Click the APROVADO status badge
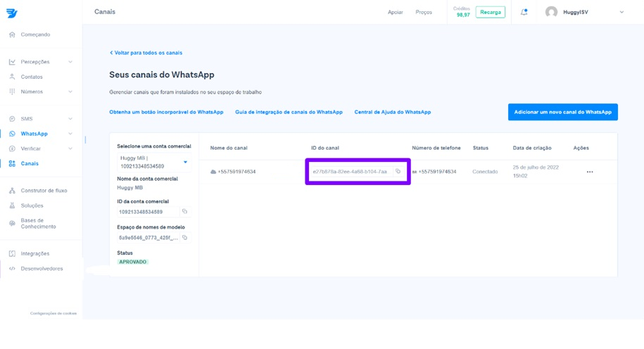Image resolution: width=644 pixels, height=349 pixels. tap(132, 262)
